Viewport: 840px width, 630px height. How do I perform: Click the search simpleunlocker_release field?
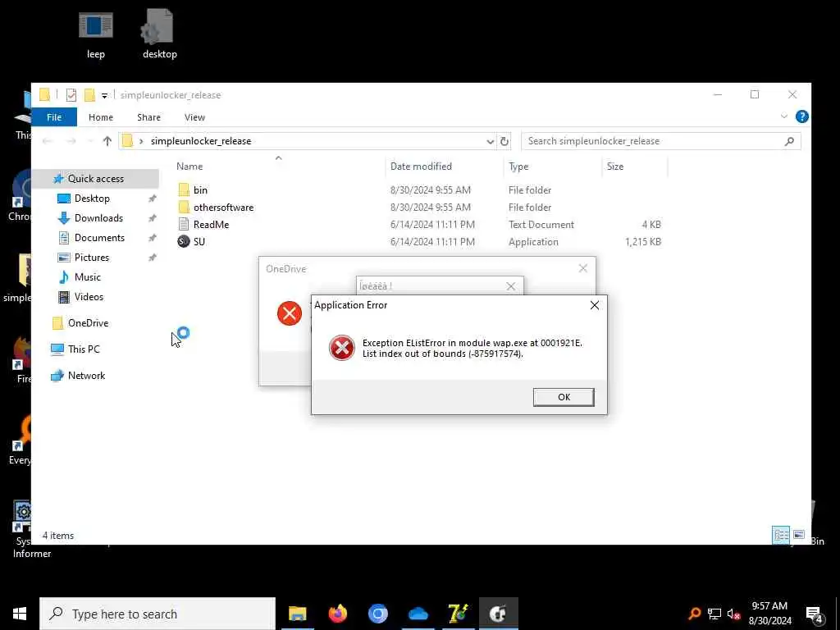click(x=660, y=141)
